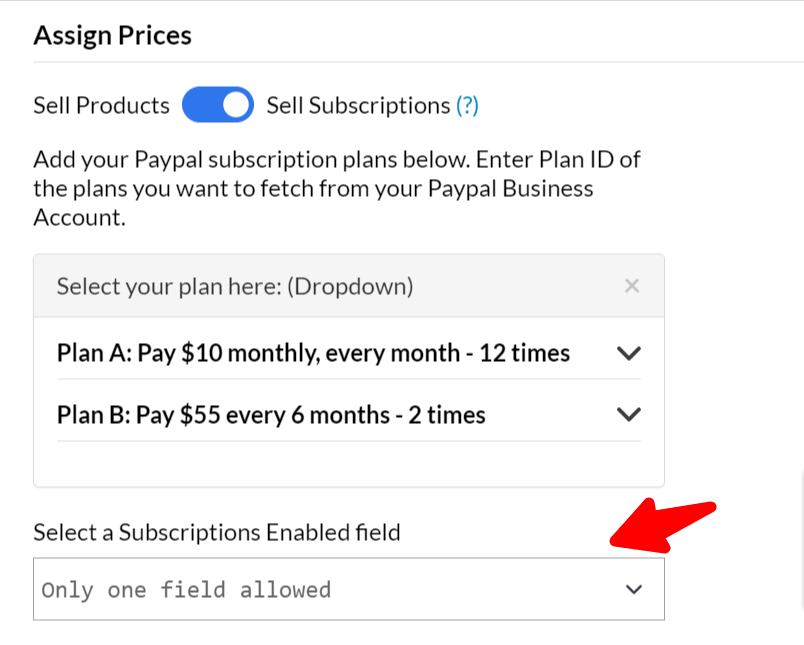The height and width of the screenshot is (645, 804).
Task: Click the blue track of the Sell Products switch
Action: [x=202, y=105]
